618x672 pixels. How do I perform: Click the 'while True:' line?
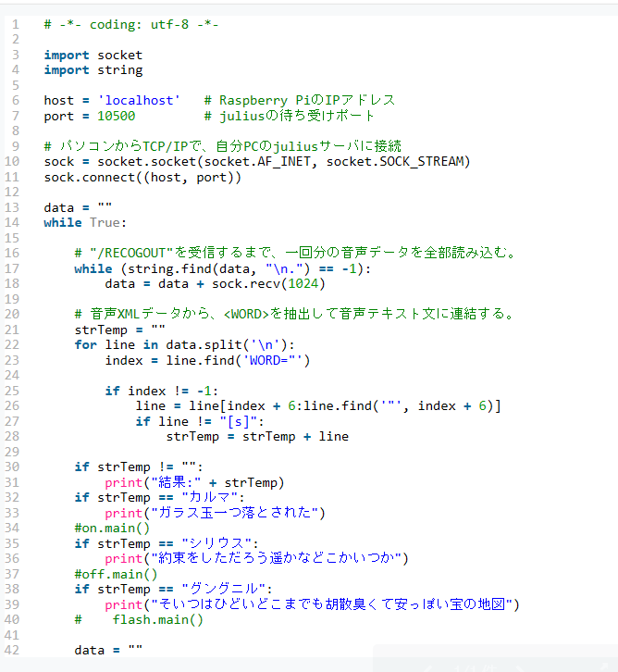point(85,222)
